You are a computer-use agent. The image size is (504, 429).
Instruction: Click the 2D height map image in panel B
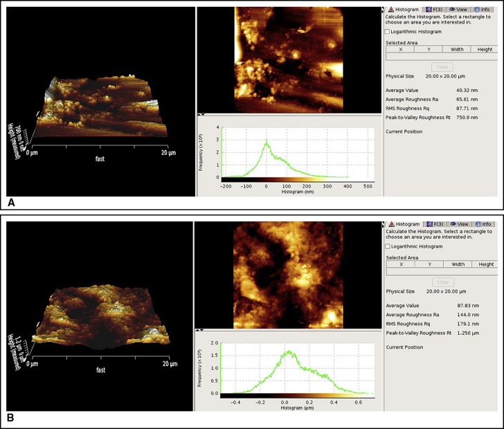tap(287, 275)
